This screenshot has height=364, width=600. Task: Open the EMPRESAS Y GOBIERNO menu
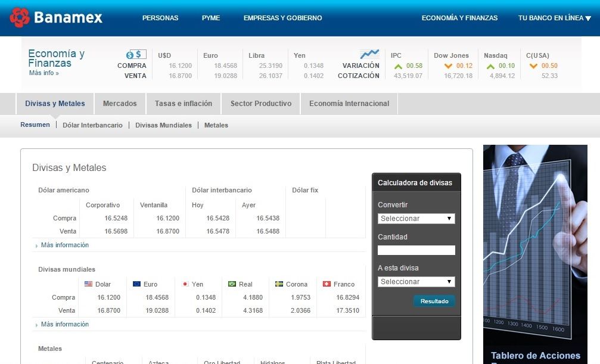(282, 18)
